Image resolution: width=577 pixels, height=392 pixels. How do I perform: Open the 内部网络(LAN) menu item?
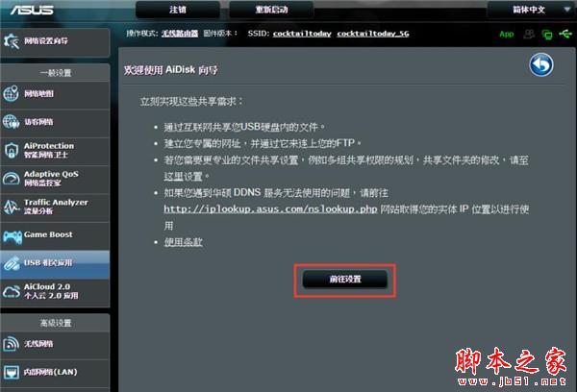[x=55, y=372]
